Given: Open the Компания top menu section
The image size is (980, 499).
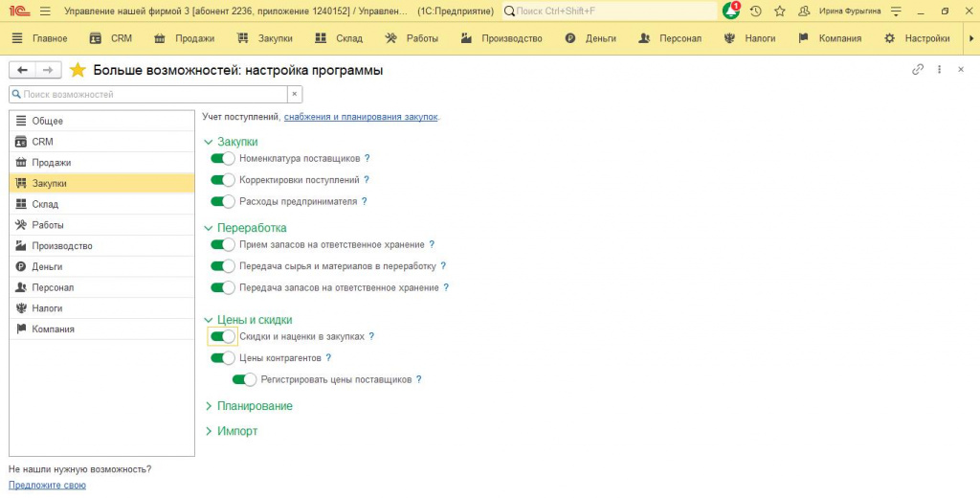Looking at the screenshot, I should (830, 38).
